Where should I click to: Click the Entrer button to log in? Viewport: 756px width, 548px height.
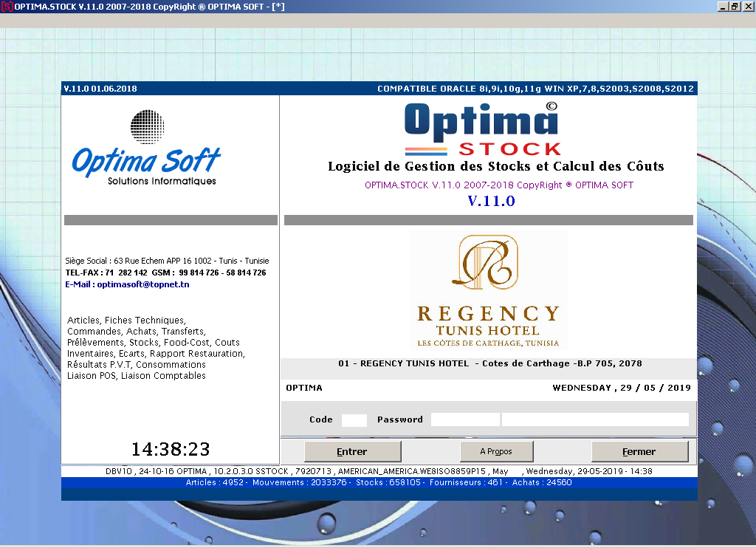coord(352,451)
